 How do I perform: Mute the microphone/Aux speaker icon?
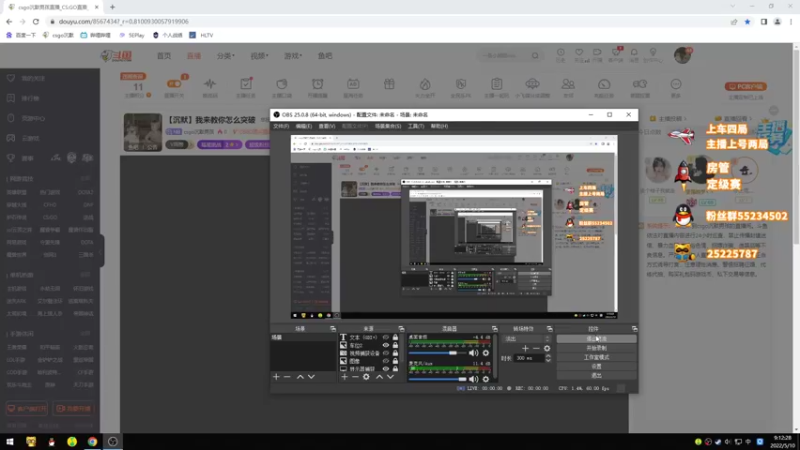(473, 379)
